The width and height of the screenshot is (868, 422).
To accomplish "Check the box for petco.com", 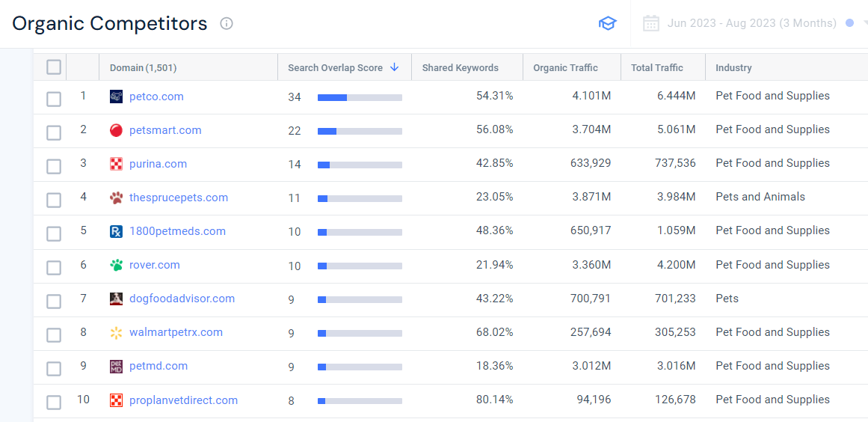I will pos(54,99).
